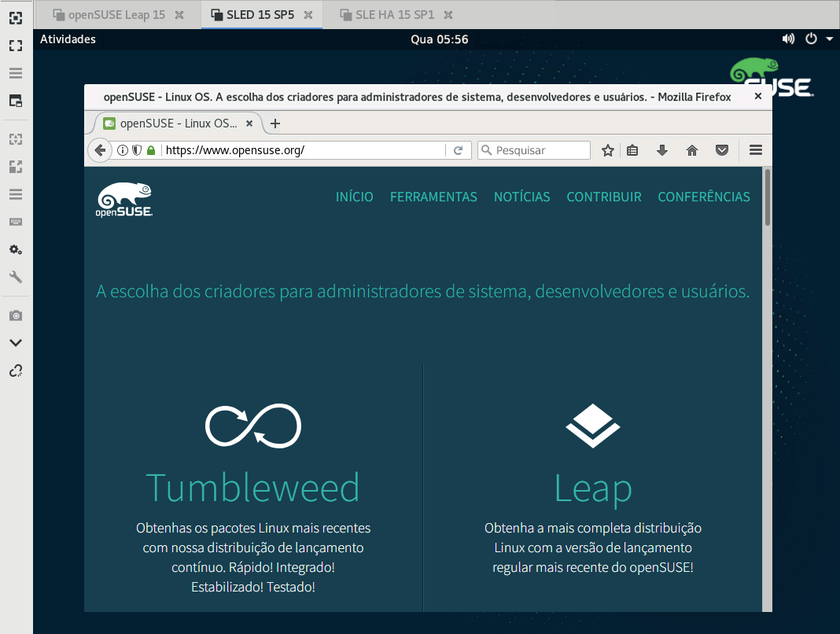
Task: Click the URL address field
Action: coord(303,150)
